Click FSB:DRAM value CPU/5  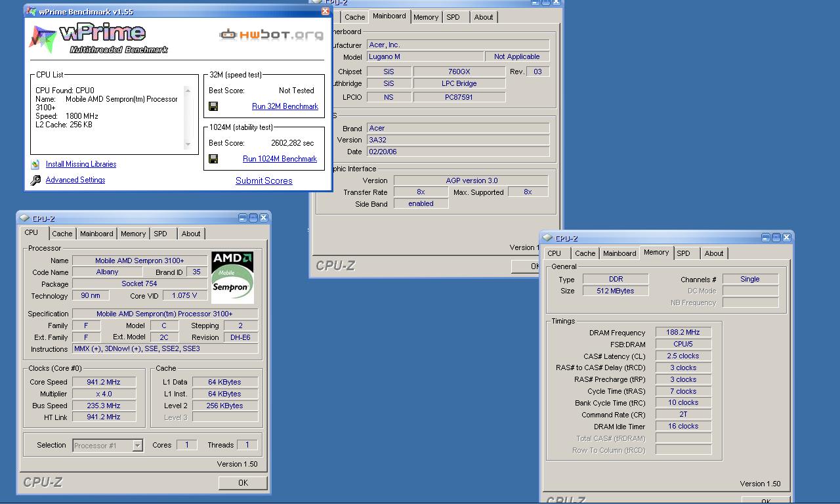click(x=683, y=344)
